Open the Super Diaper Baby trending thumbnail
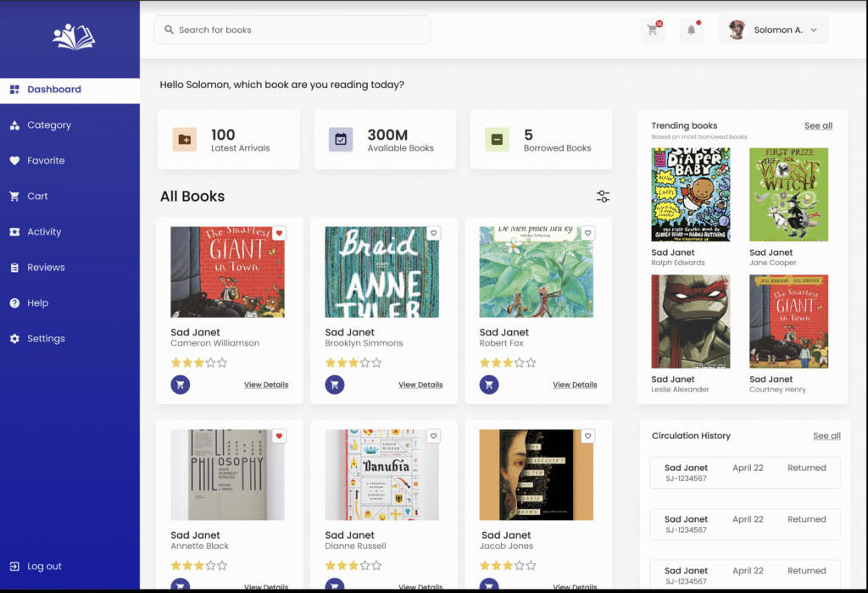The width and height of the screenshot is (868, 593). 690,195
